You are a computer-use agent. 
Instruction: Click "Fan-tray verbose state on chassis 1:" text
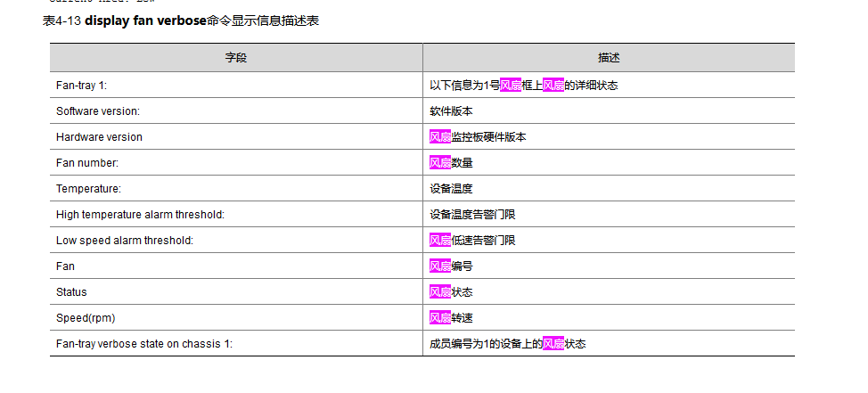coord(144,344)
